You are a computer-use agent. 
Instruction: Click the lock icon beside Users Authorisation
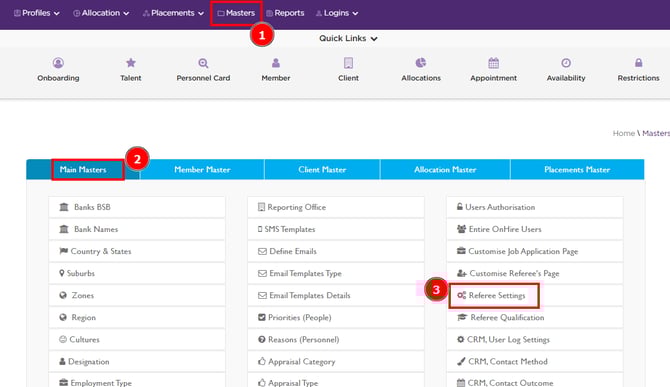tap(460, 207)
